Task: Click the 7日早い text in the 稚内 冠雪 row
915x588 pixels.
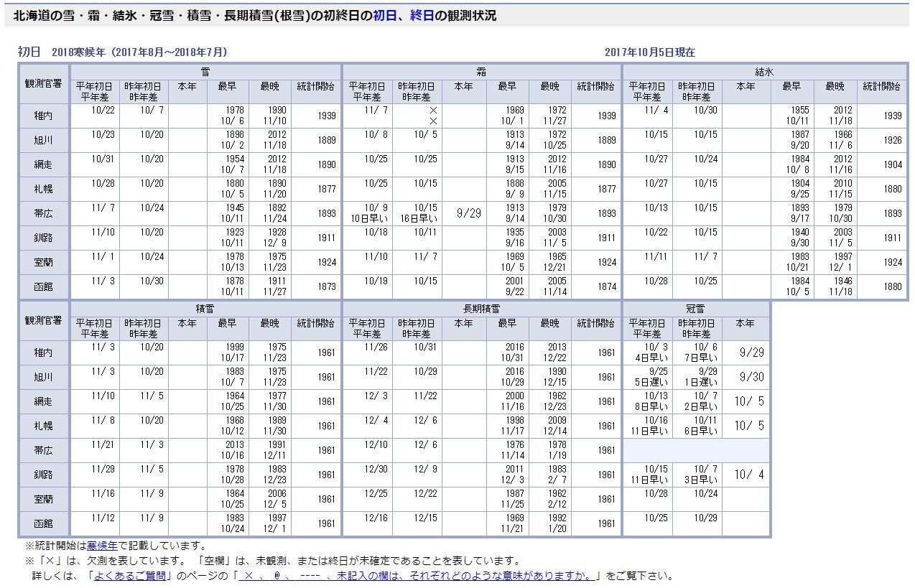Action: pyautogui.click(x=702, y=358)
